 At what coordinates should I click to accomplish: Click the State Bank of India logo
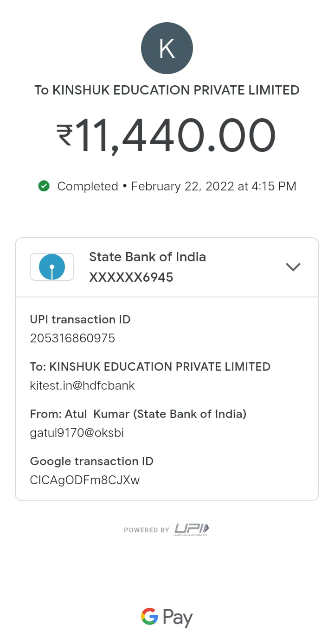[52, 267]
